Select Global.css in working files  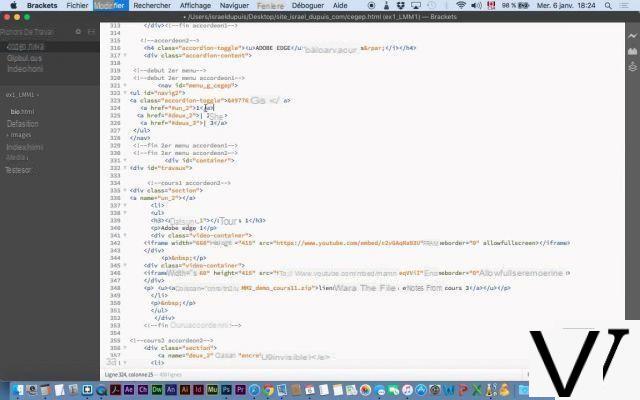24,58
